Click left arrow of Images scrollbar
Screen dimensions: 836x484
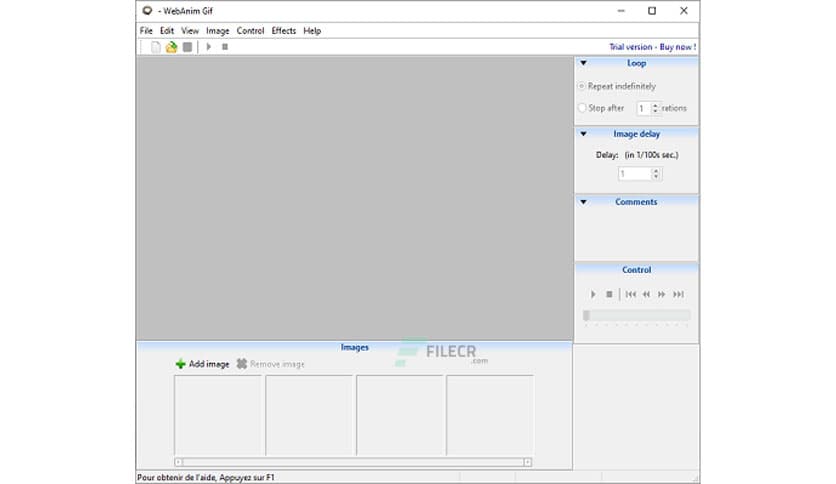click(178, 462)
